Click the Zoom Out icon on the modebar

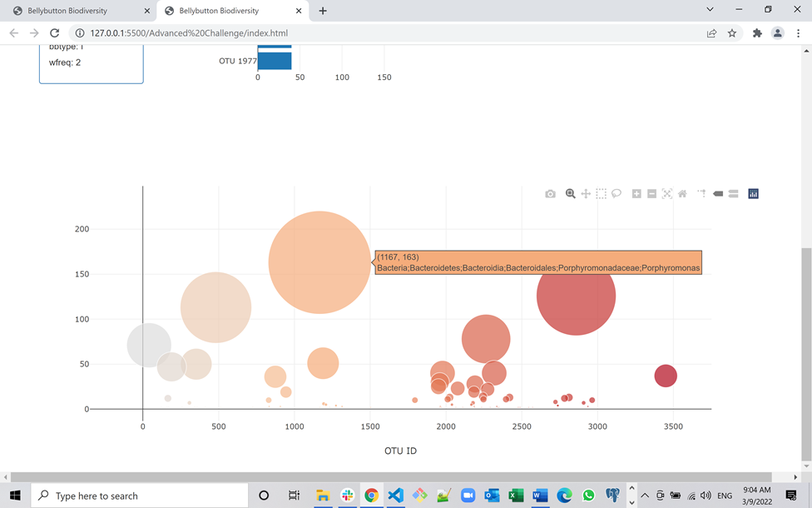coord(651,193)
